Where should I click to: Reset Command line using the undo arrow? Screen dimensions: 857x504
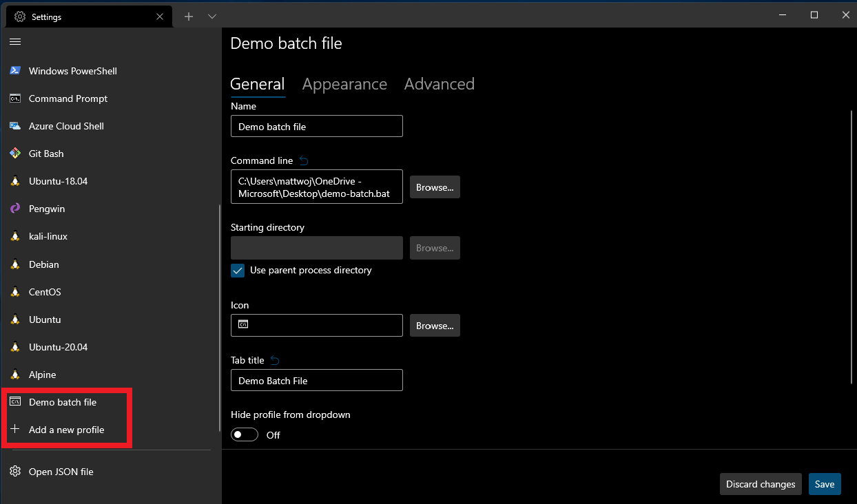click(303, 160)
